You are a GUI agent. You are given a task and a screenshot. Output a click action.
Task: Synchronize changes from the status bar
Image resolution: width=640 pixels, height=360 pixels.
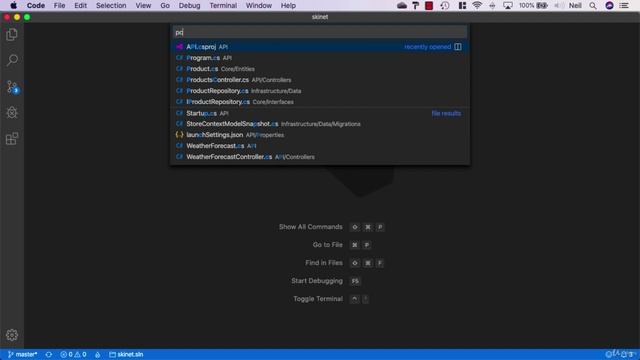[49, 354]
